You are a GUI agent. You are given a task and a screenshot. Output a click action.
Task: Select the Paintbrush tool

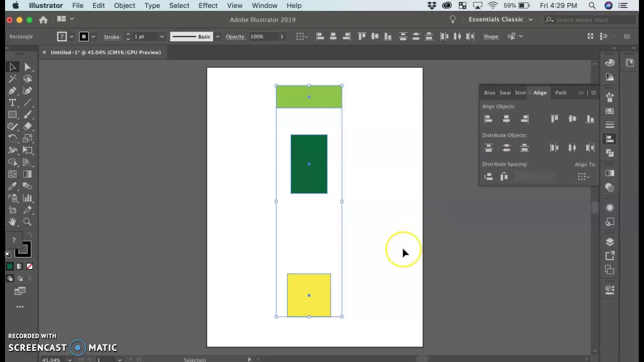pos(28,115)
